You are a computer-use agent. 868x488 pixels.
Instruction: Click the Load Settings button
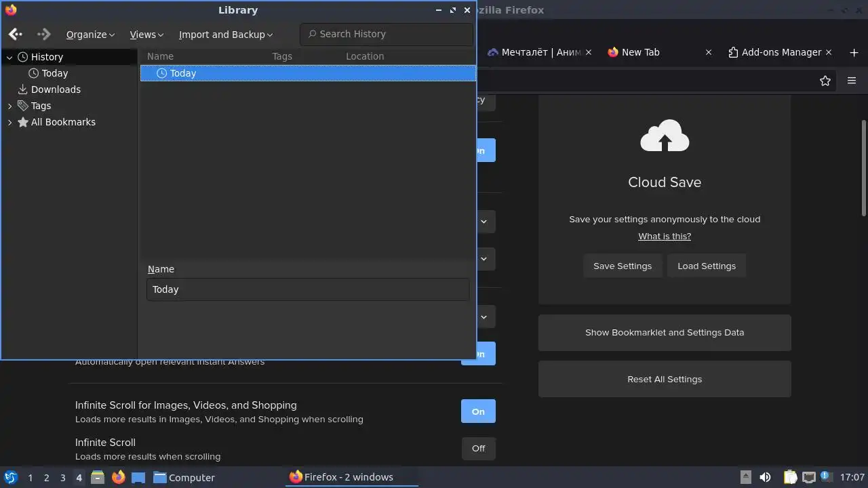707,266
